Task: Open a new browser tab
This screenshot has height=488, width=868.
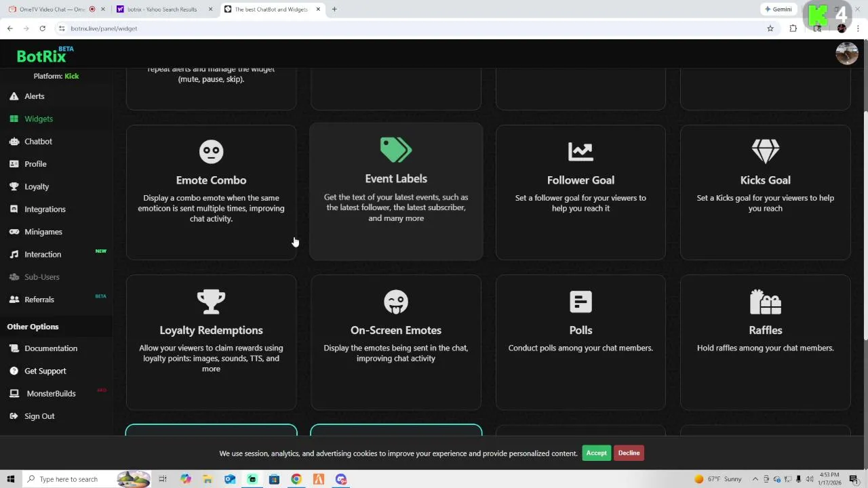Action: point(334,9)
